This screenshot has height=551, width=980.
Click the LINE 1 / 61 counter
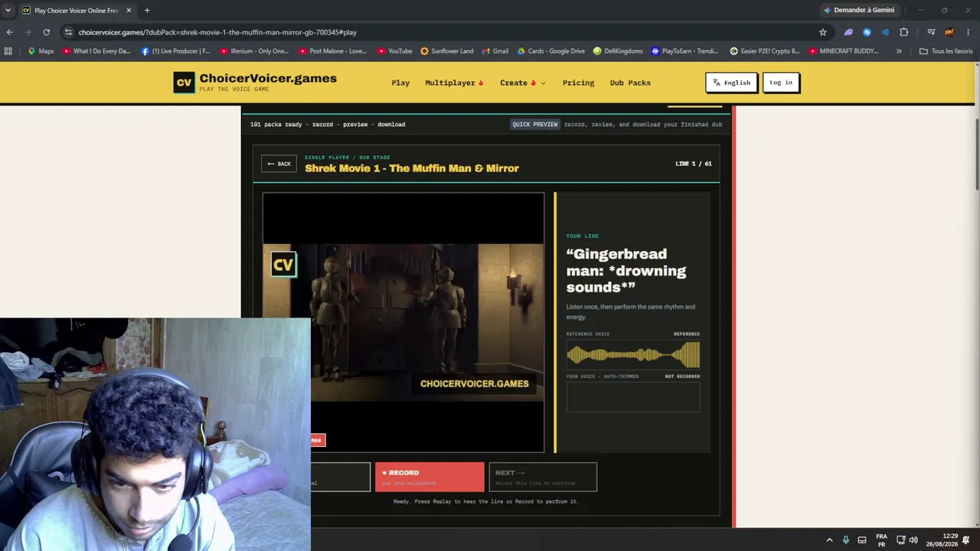[694, 164]
